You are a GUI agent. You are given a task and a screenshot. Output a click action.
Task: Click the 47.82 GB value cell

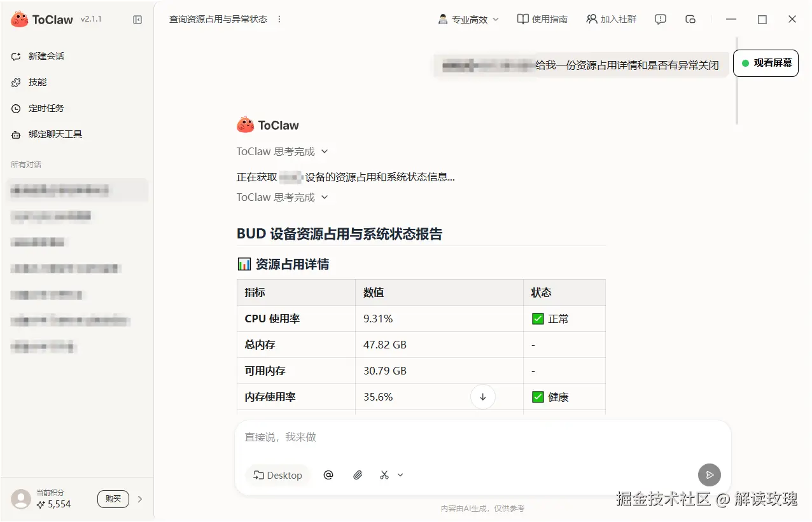pyautogui.click(x=439, y=345)
